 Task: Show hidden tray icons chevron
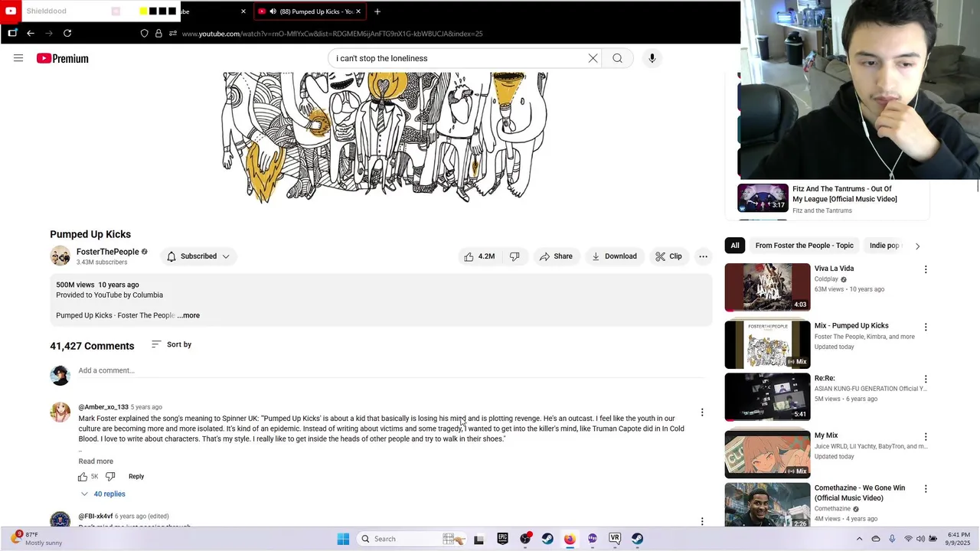(859, 539)
